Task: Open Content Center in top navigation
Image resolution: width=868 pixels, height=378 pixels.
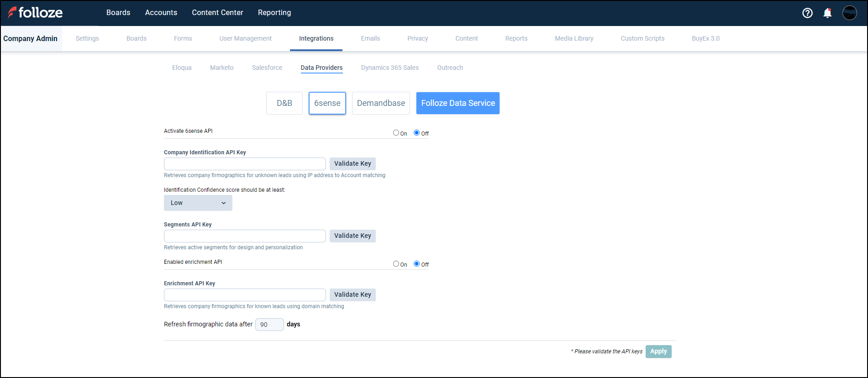Action: (x=217, y=13)
